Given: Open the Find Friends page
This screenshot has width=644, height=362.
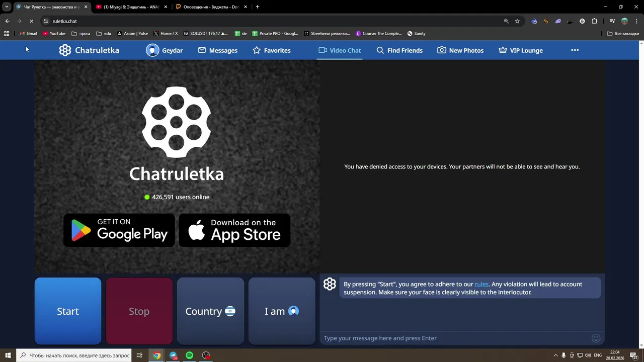Looking at the screenshot, I should pos(399,50).
